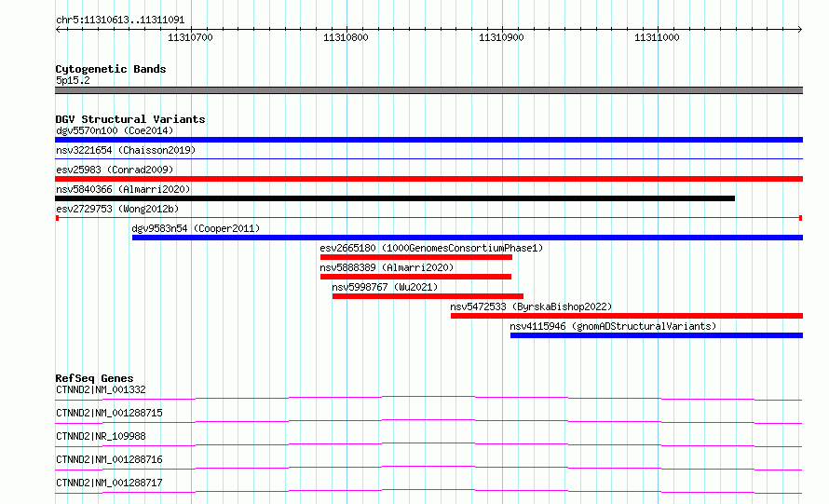Click the esv2665180 1000GenomesConsortiumPhase1 red bar

click(416, 257)
